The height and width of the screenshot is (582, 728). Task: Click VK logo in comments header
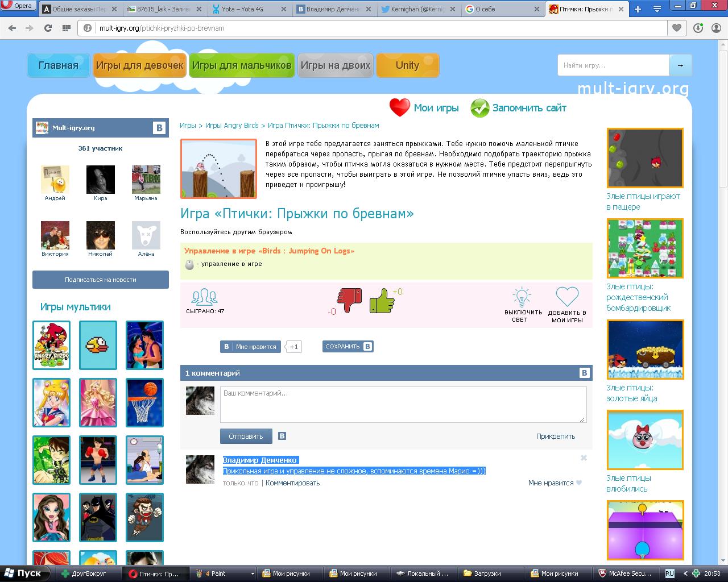[x=584, y=373]
